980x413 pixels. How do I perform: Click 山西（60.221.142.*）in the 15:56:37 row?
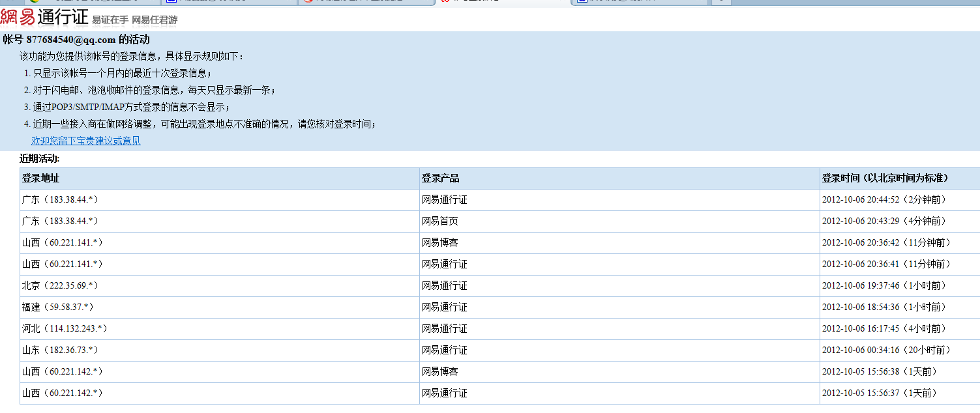(63, 393)
